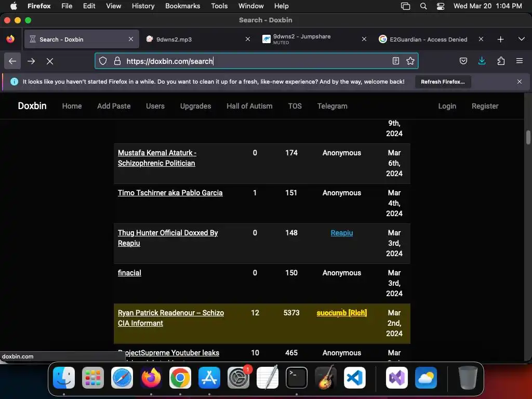Go to the Home nav link
This screenshot has height=399, width=532.
click(72, 106)
